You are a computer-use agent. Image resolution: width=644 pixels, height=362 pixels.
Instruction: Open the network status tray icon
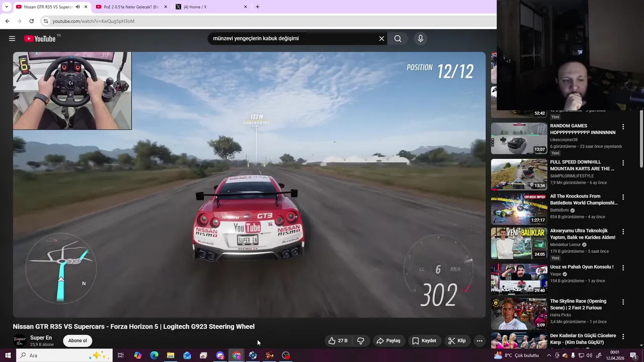tap(581, 355)
